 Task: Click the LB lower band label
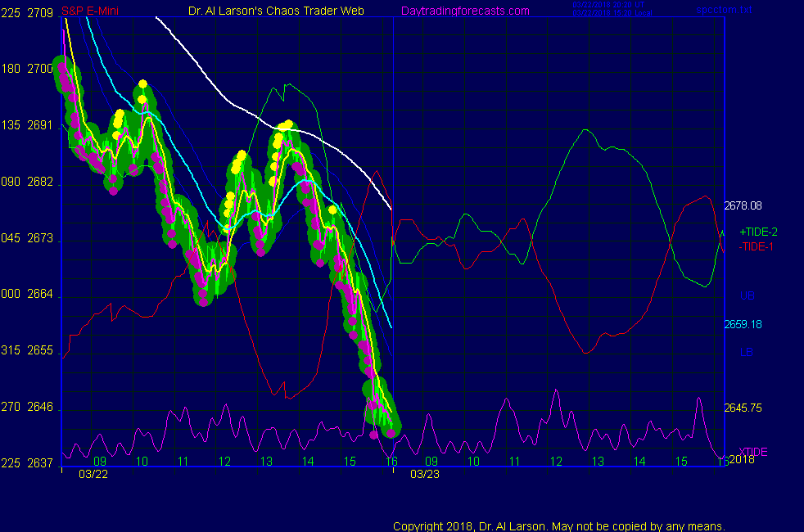coord(747,352)
